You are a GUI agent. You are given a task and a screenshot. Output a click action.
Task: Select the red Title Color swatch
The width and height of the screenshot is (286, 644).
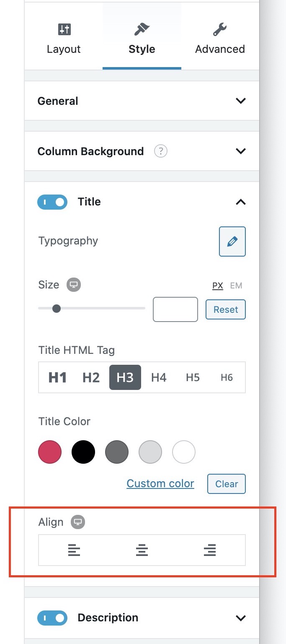click(x=49, y=452)
